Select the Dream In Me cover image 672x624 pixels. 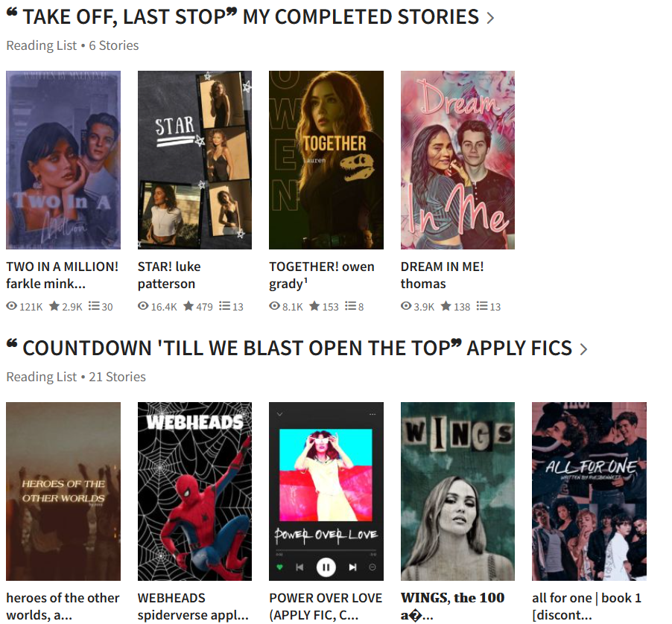pyautogui.click(x=457, y=160)
